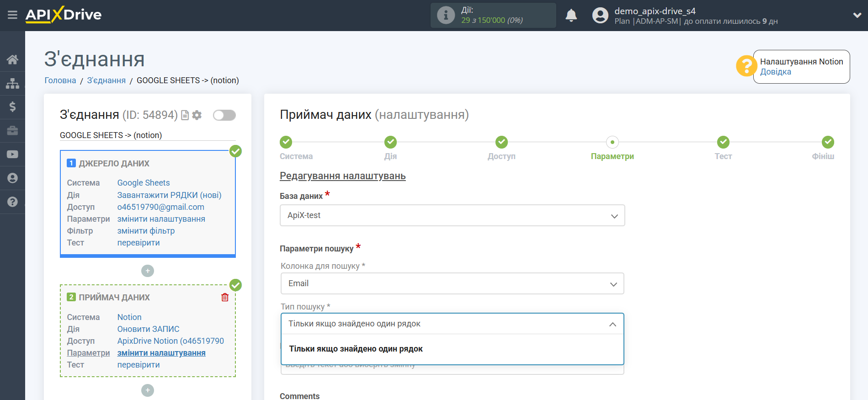This screenshot has height=400, width=868.
Task: Go to the Тест step
Action: 723,142
